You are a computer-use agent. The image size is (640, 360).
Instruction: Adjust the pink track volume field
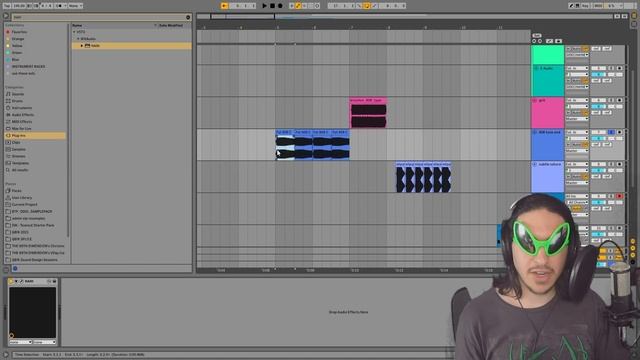tap(598, 100)
